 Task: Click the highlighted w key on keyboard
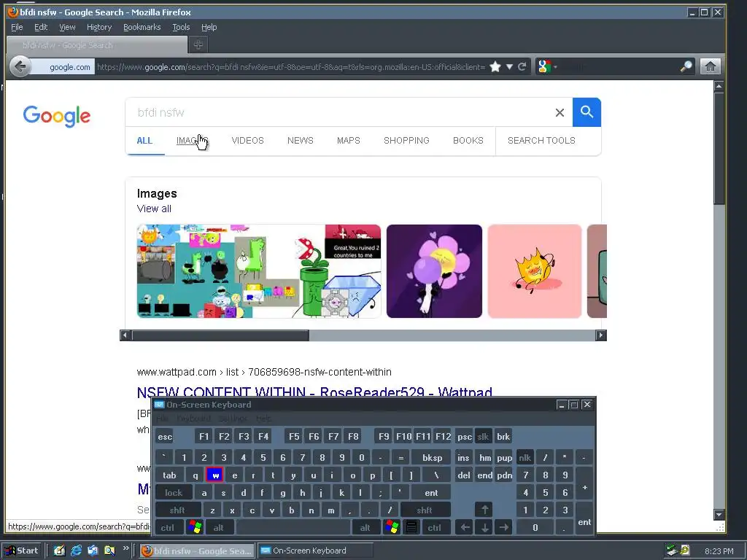point(215,475)
